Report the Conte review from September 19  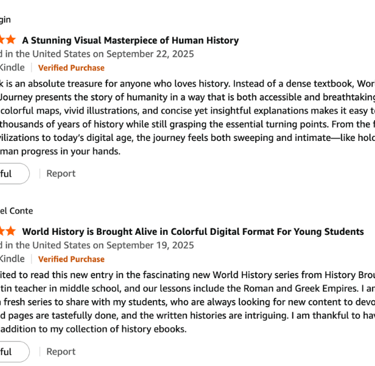tap(61, 351)
